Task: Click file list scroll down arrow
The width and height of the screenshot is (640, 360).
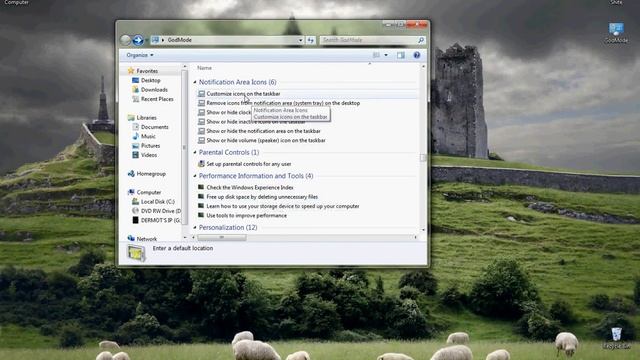Action: pyautogui.click(x=423, y=230)
